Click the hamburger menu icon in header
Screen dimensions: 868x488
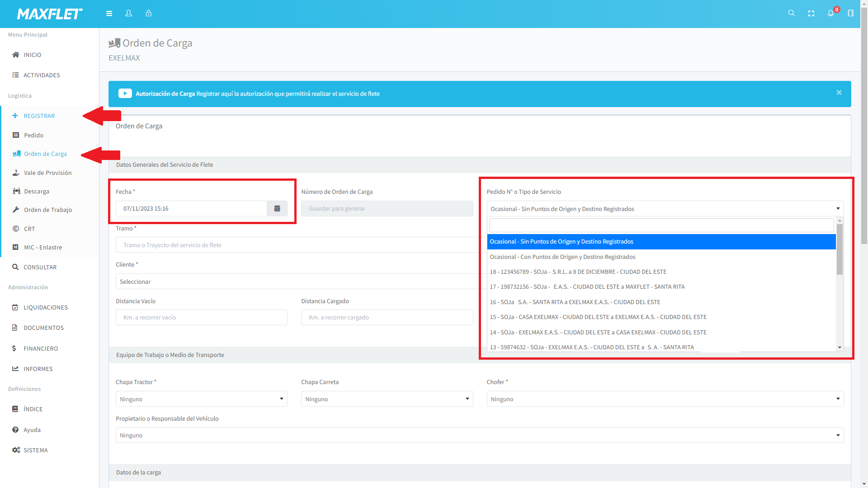109,14
